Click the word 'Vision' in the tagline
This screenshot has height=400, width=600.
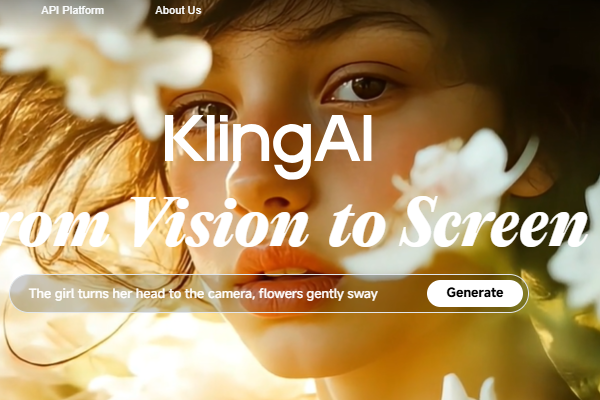[219, 223]
